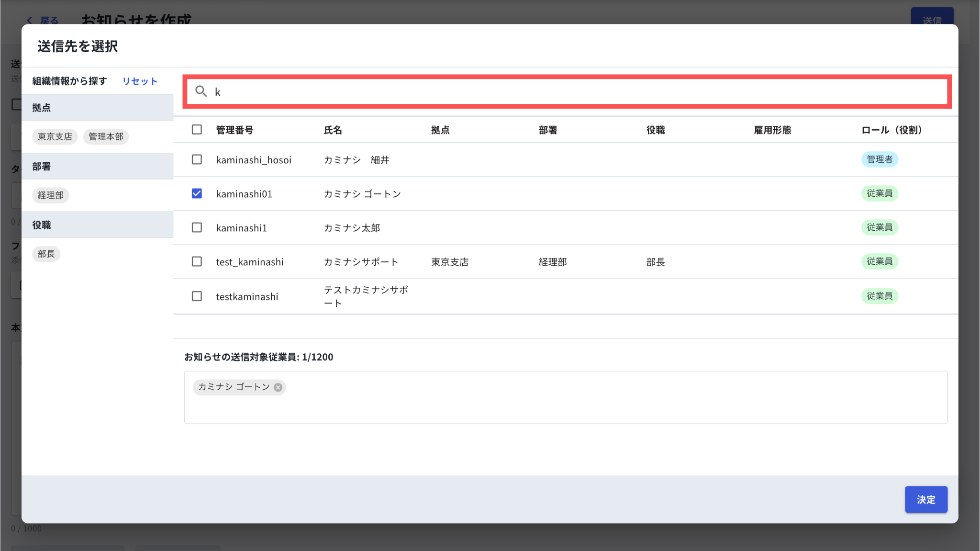
Task: Click the 管理番号 column header
Action: [x=234, y=130]
